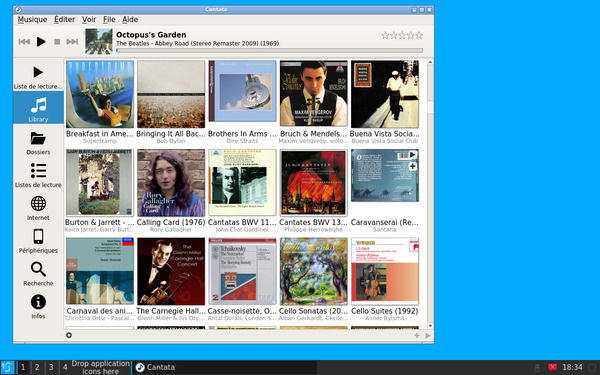
Task: Open the Musique menu
Action: coord(33,20)
